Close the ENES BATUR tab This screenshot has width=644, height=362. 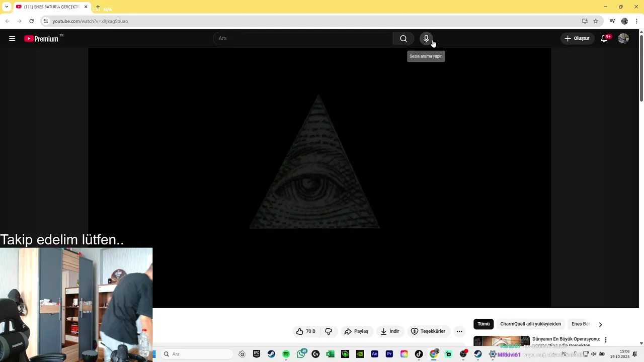pos(86,7)
